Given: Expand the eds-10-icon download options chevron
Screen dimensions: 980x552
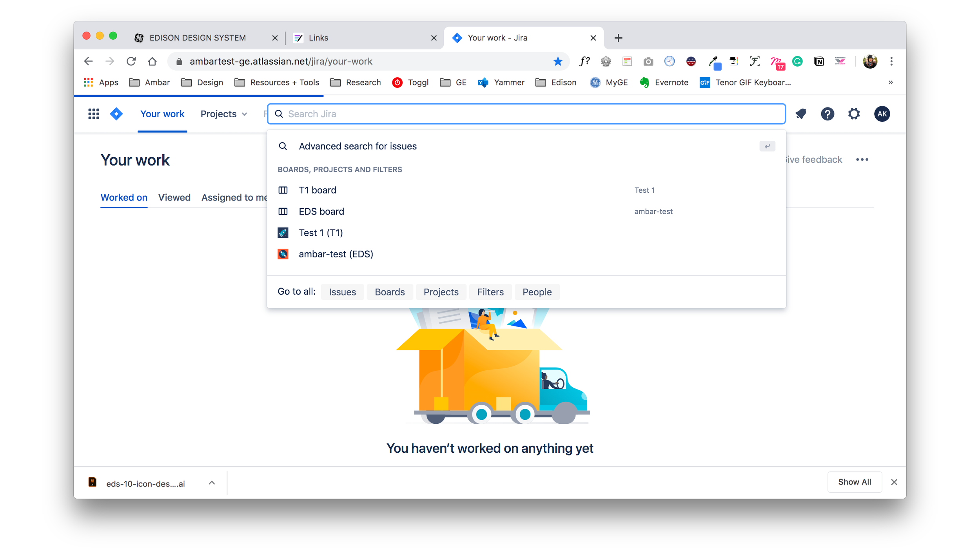Looking at the screenshot, I should point(212,483).
